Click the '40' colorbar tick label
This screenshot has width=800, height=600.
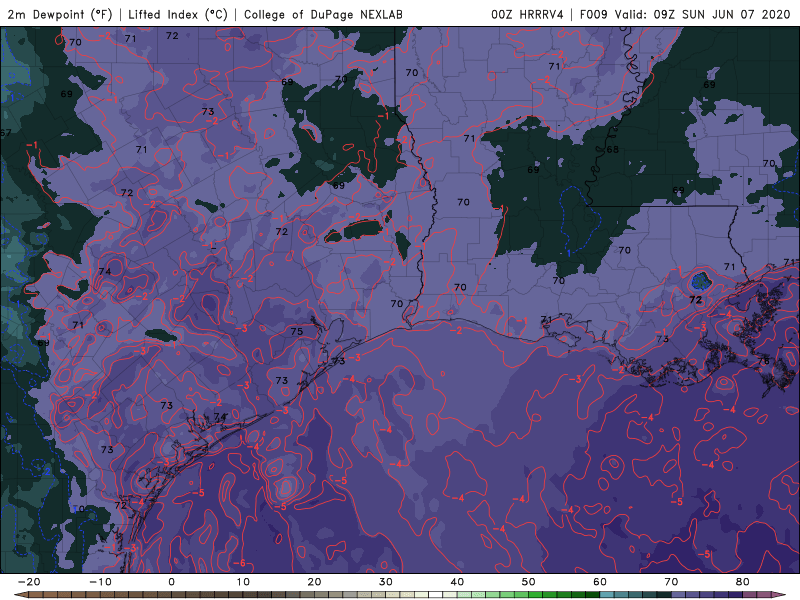point(457,582)
